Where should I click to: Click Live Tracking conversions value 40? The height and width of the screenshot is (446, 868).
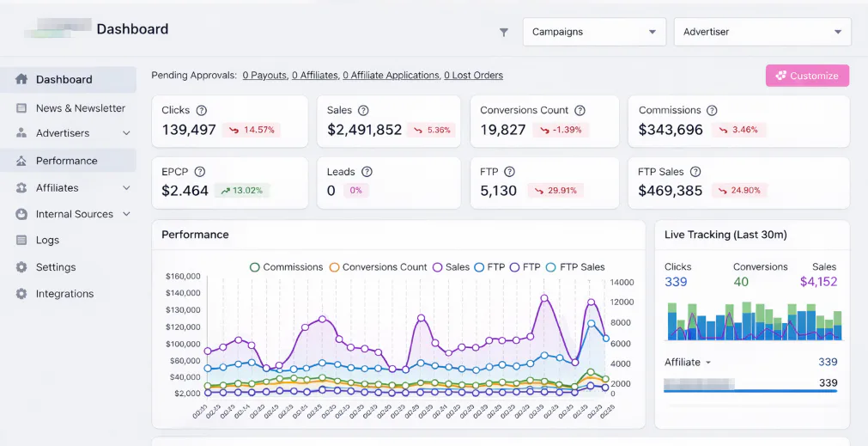(x=741, y=282)
